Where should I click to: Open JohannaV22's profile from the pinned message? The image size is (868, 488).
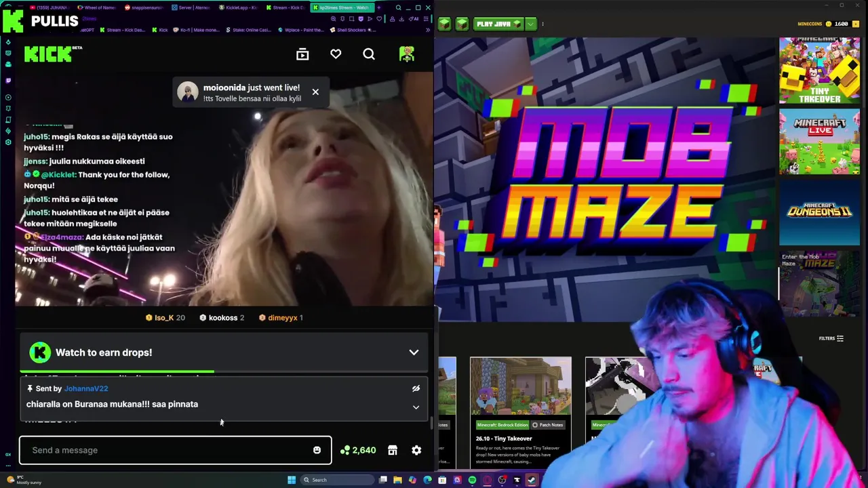click(x=86, y=388)
